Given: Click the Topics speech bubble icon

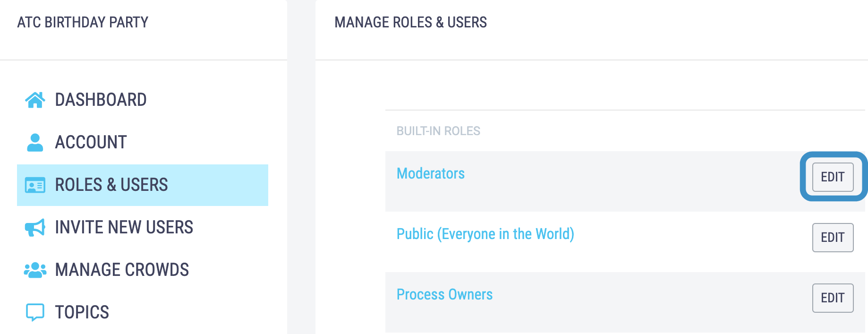Looking at the screenshot, I should pos(35,312).
